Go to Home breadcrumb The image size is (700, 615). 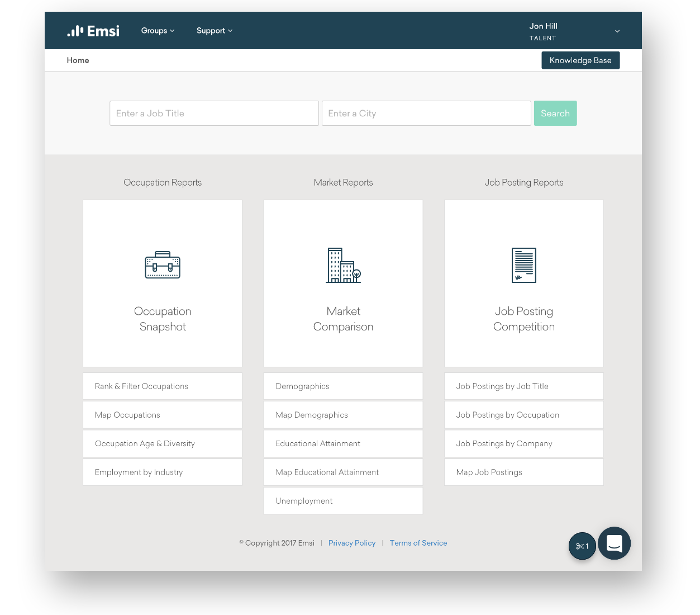[x=78, y=60]
